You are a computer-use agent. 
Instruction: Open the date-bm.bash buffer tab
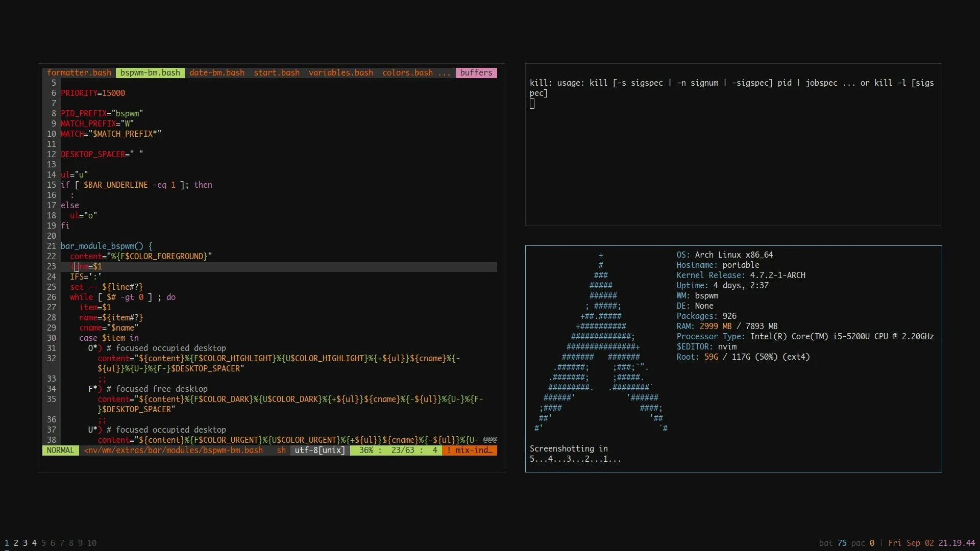point(216,72)
